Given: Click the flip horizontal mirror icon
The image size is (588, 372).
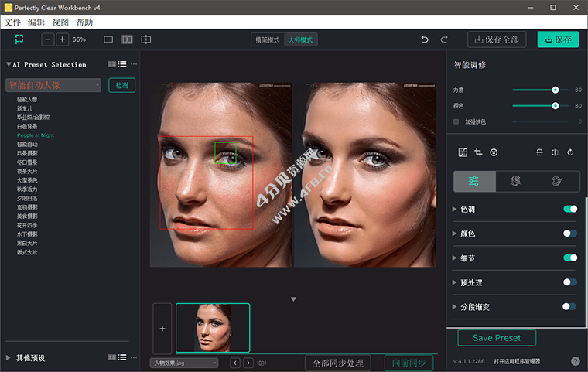Looking at the screenshot, I should tap(555, 153).
